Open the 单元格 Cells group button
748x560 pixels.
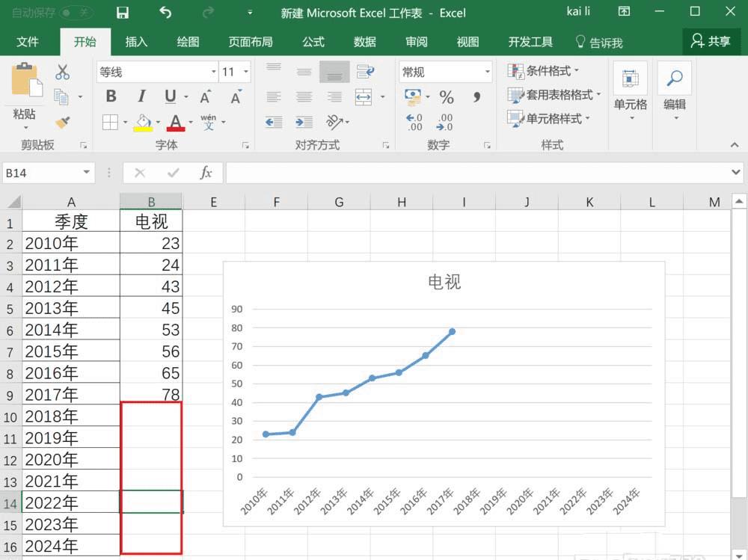630,90
